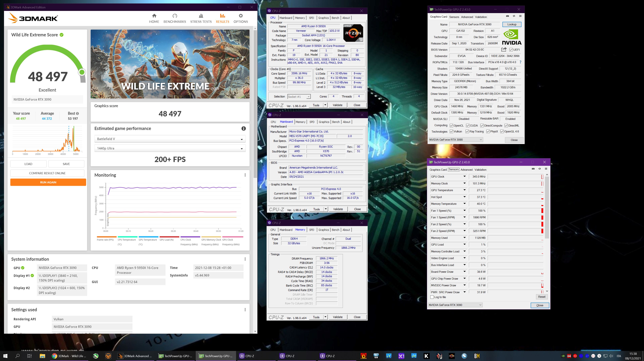
Task: Open the hamburger menu in GPU-Z Graphics Card window
Action: tap(520, 16)
